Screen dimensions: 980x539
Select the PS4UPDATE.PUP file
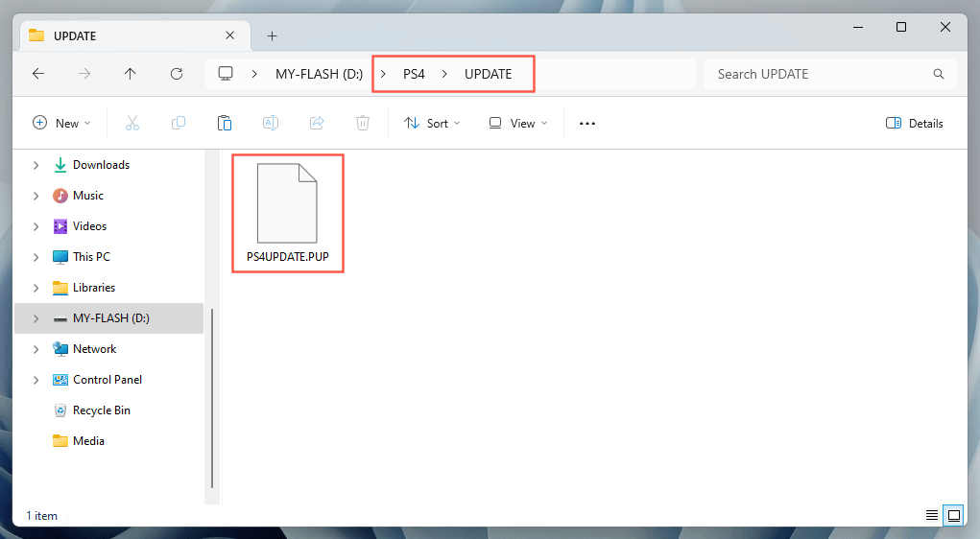287,213
